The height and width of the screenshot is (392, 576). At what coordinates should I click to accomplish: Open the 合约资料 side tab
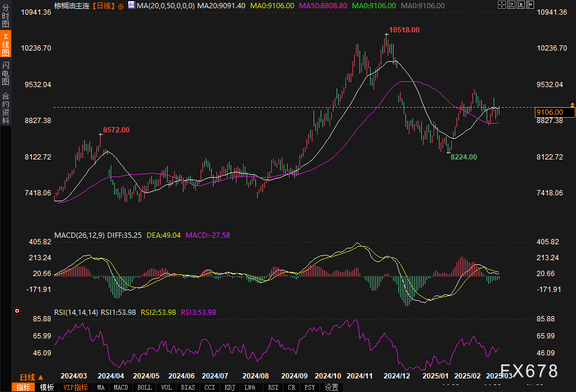(5, 108)
